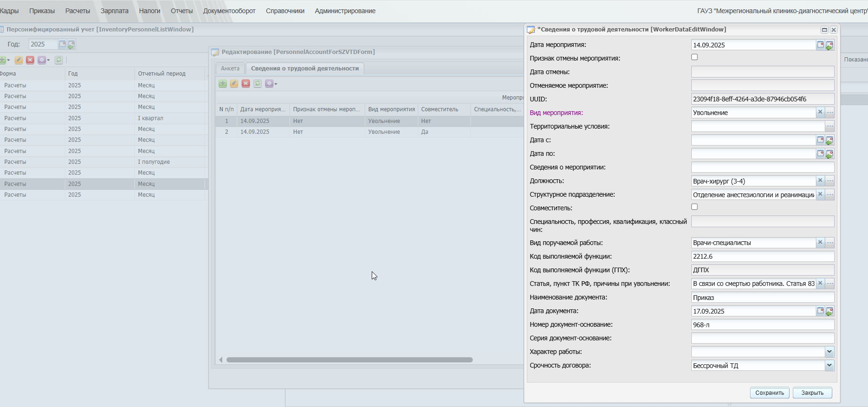Clear Вид поручаемой работы value
The height and width of the screenshot is (407, 868).
coord(820,243)
